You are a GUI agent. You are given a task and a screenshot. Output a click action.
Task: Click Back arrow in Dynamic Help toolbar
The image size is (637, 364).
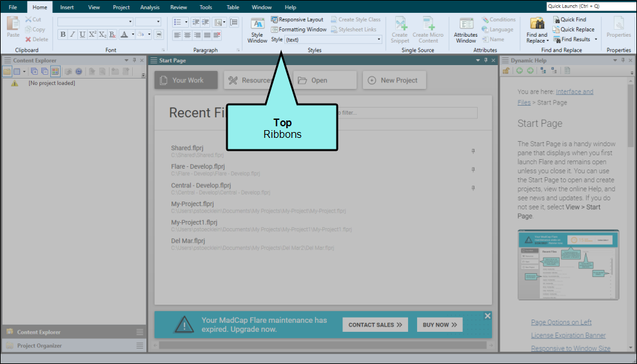pos(520,71)
